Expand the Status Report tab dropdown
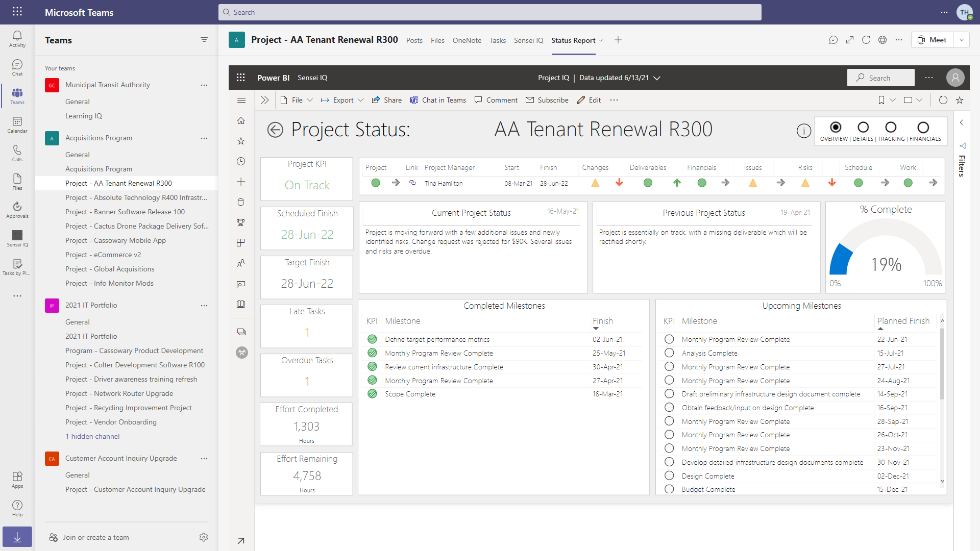980x551 pixels. click(x=601, y=40)
